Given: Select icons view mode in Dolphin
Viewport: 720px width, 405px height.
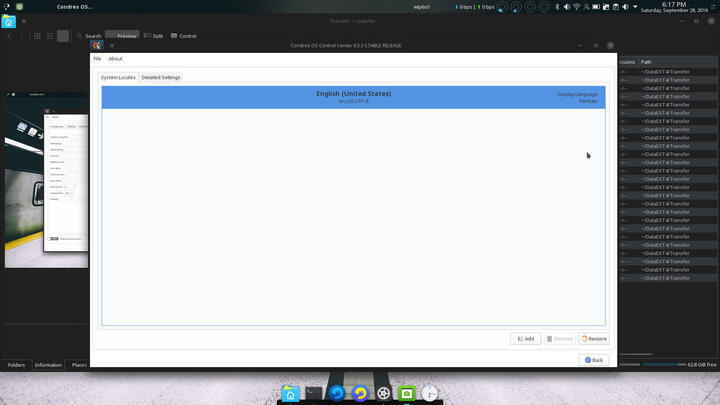Looking at the screenshot, I should [x=38, y=36].
